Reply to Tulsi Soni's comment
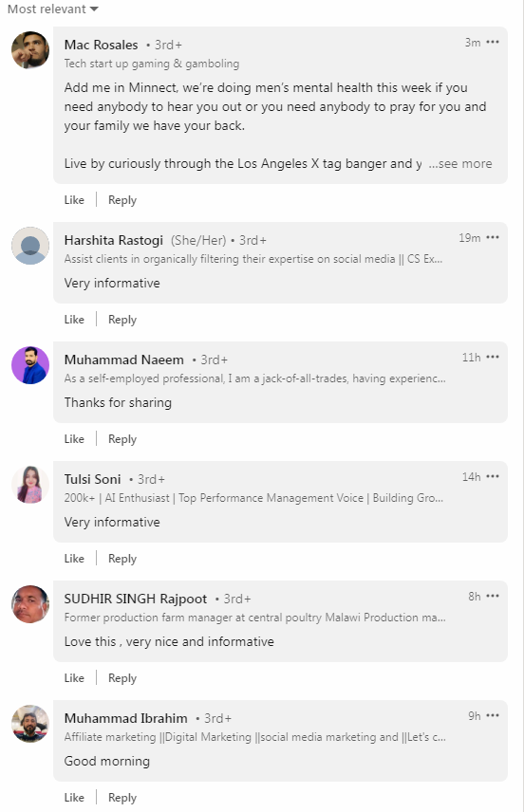This screenshot has height=812, width=524. click(x=122, y=559)
